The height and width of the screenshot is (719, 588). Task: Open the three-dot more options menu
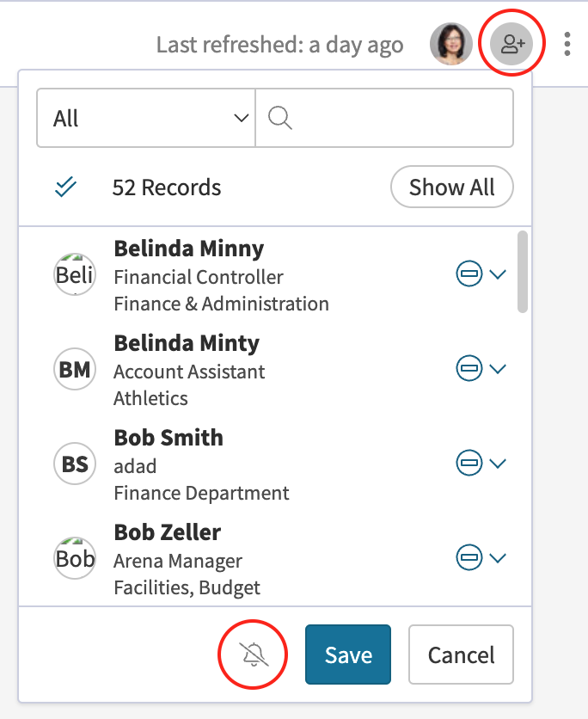[567, 44]
